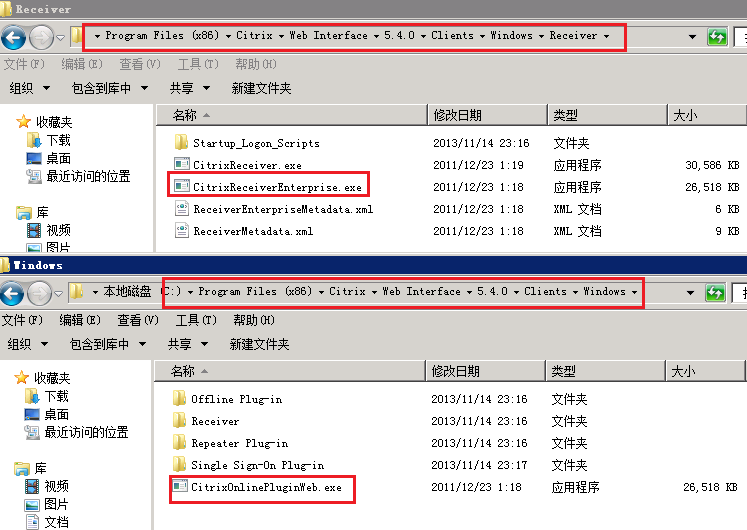This screenshot has height=530, width=747.
Task: Click 最近访问的位置 in the Receiver window sidebar
Action: pyautogui.click(x=89, y=177)
